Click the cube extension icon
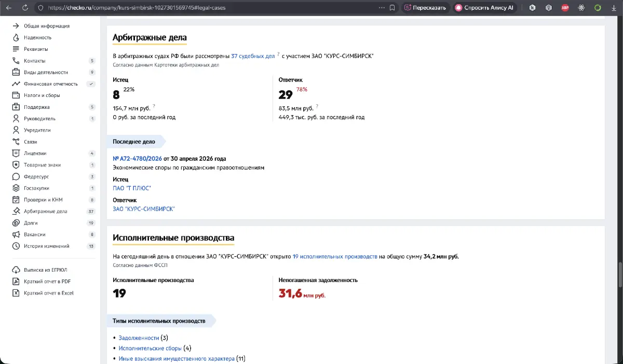This screenshot has width=623, height=364. tap(549, 8)
